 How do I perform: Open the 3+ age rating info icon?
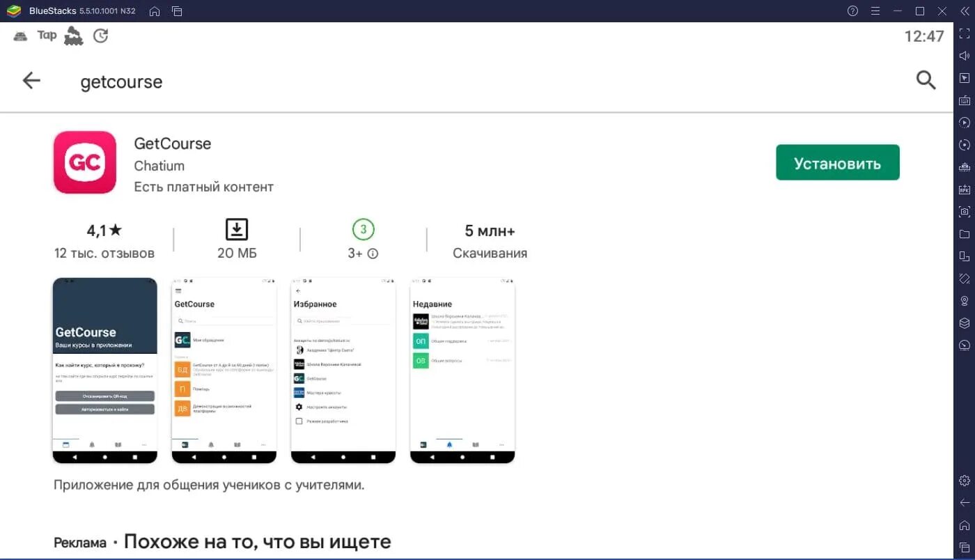coord(373,254)
